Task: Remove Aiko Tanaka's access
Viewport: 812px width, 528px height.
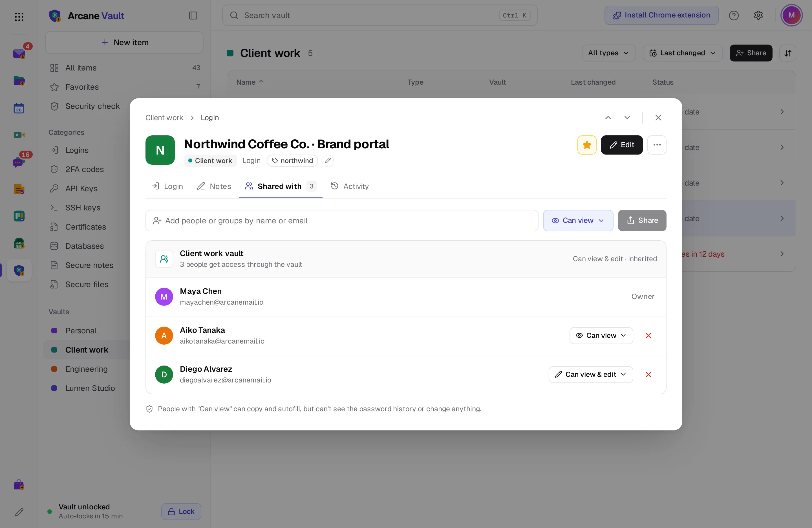Action: pos(648,336)
